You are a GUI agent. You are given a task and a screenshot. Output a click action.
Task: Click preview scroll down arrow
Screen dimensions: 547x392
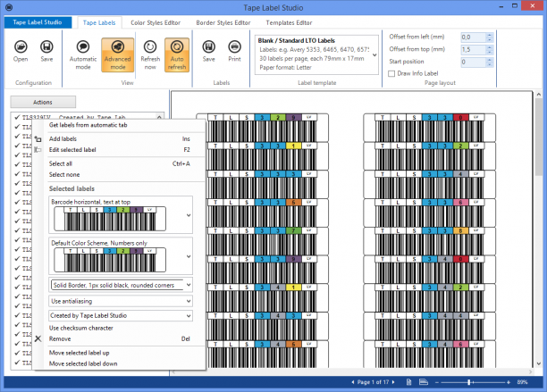point(539,363)
